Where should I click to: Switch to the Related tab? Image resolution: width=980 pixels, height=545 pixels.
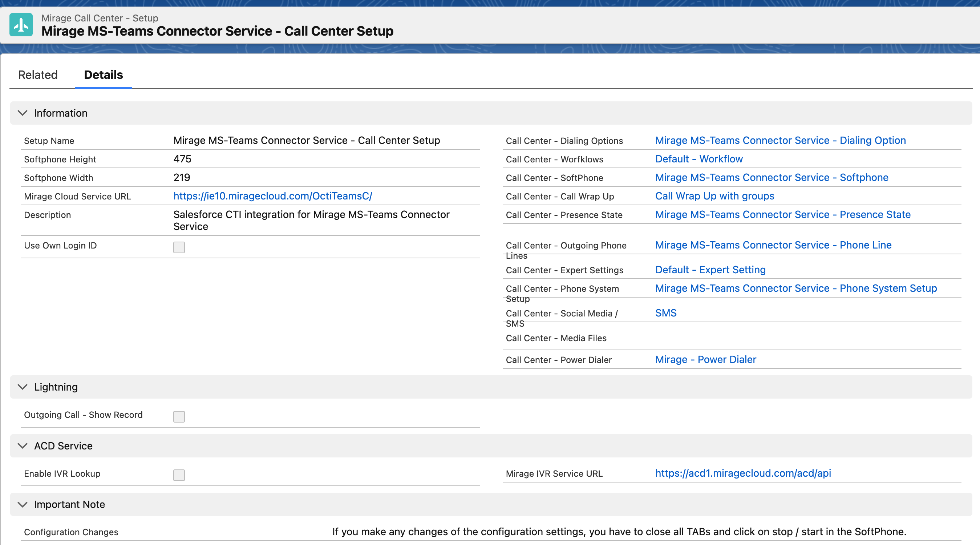[38, 75]
